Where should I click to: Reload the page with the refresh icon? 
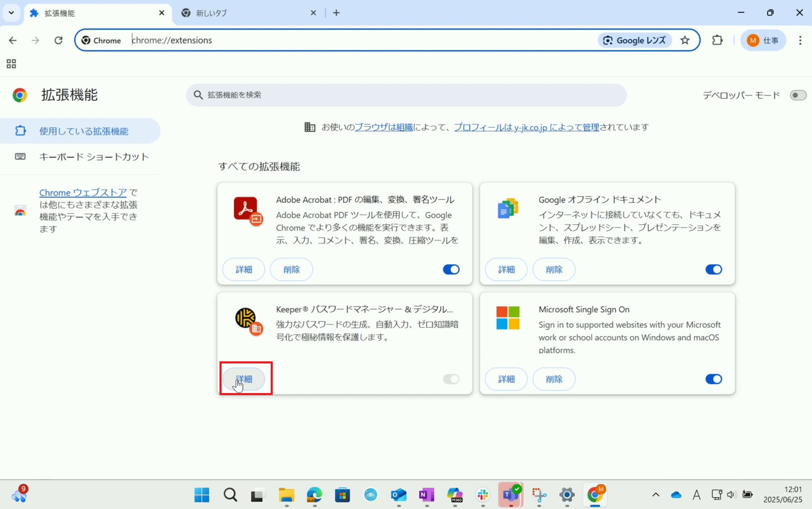58,40
